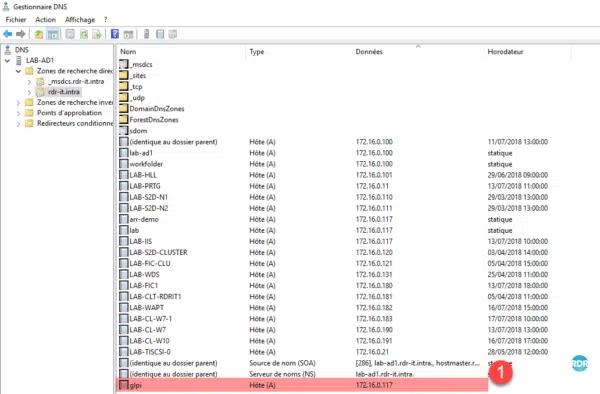The image size is (600, 394).
Task: Open the Affichage menu
Action: [80, 20]
